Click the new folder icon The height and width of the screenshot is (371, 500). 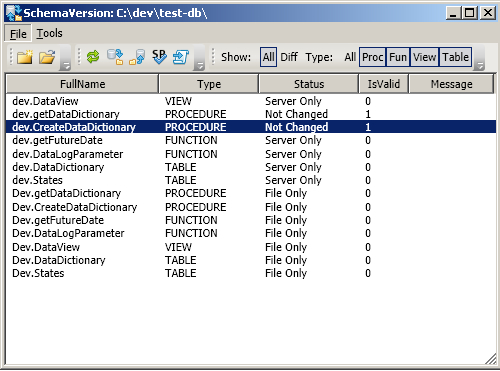pos(25,57)
